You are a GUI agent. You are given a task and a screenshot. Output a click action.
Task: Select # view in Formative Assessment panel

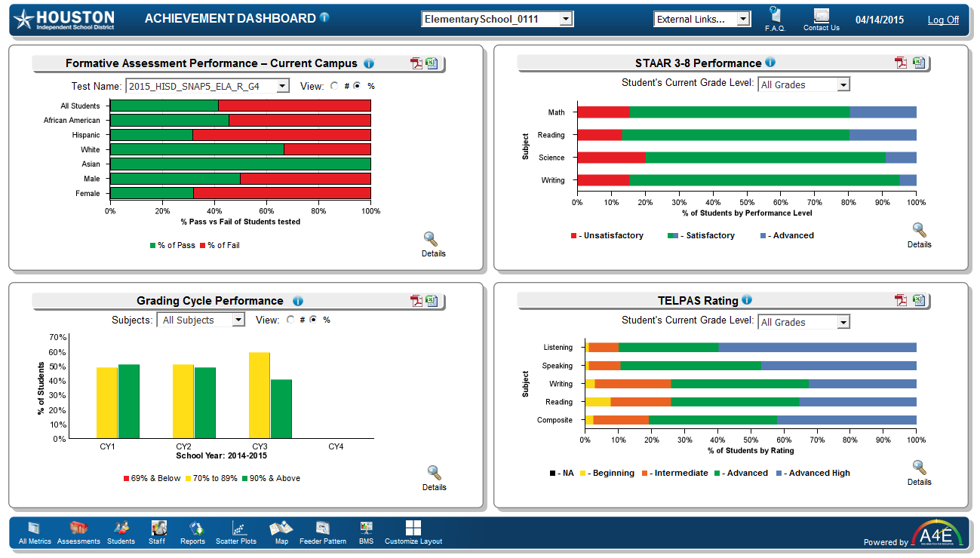pyautogui.click(x=334, y=86)
